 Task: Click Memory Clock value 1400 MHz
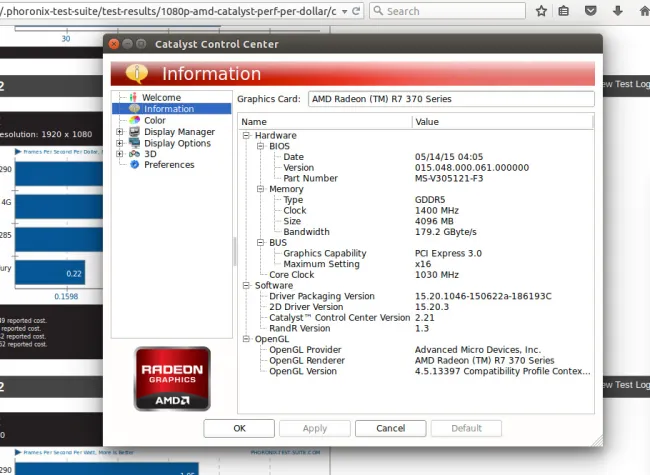click(437, 211)
